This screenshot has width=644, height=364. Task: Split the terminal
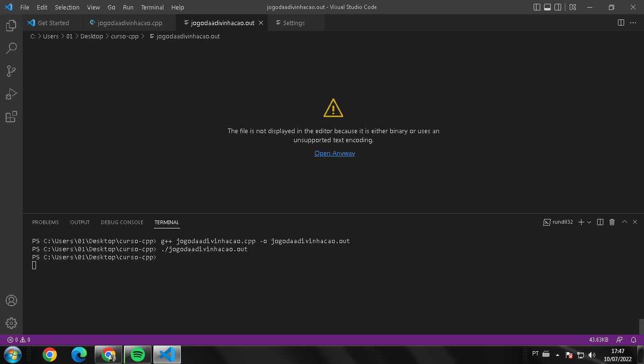point(600,222)
